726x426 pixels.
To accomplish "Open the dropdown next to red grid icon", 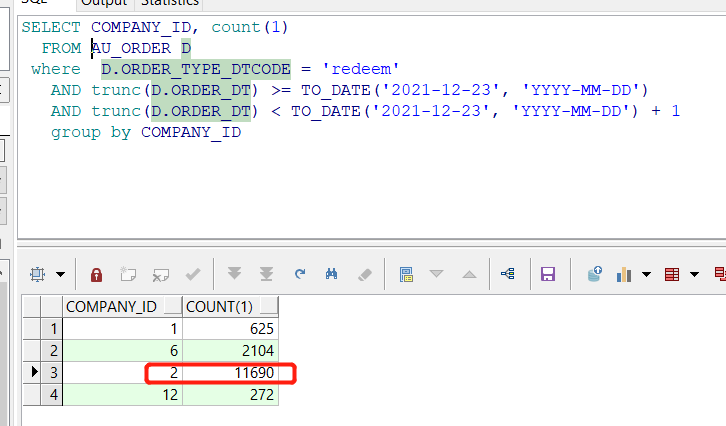I will pos(694,275).
